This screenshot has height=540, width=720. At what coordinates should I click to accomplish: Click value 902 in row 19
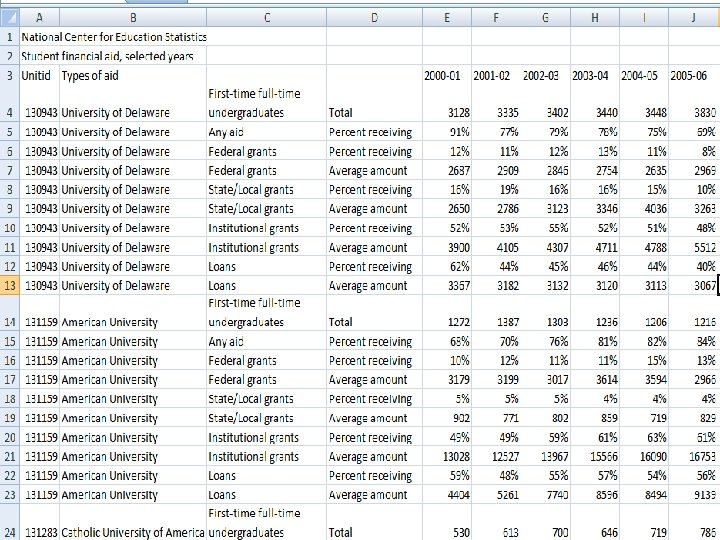461,418
